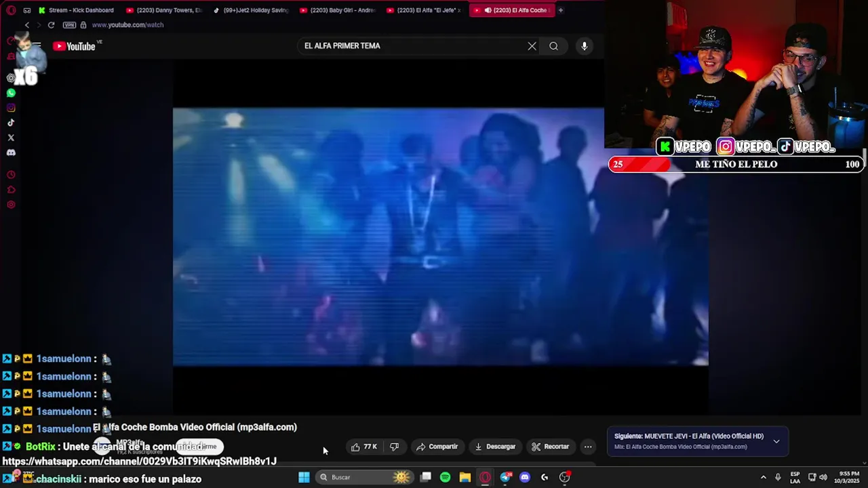Open Discord in Opera sidebar

click(11, 152)
